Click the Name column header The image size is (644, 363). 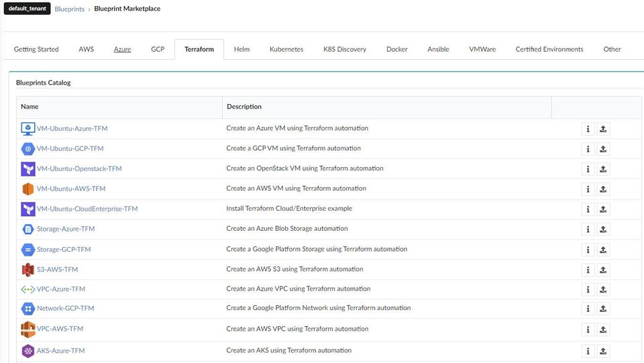[x=30, y=107]
